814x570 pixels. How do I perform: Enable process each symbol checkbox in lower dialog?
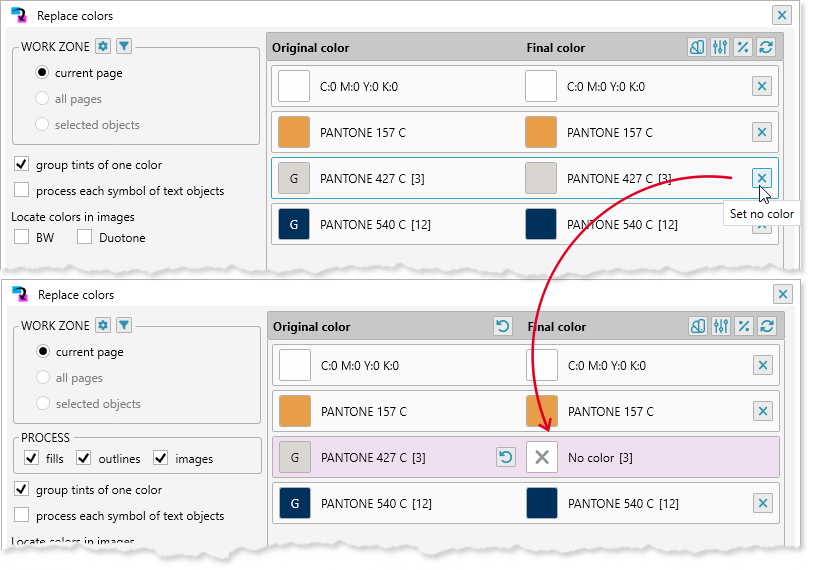pos(21,515)
